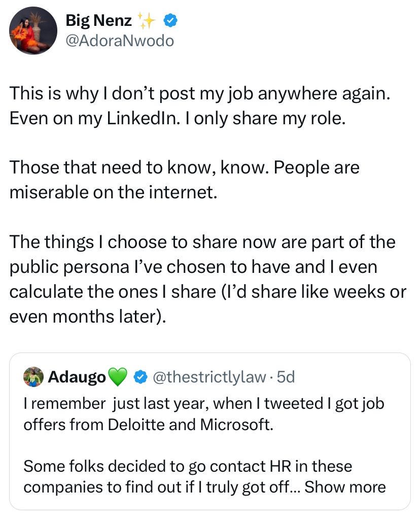
Task: Click the sparkles emoji beside Big Nenz
Action: pyautogui.click(x=148, y=21)
